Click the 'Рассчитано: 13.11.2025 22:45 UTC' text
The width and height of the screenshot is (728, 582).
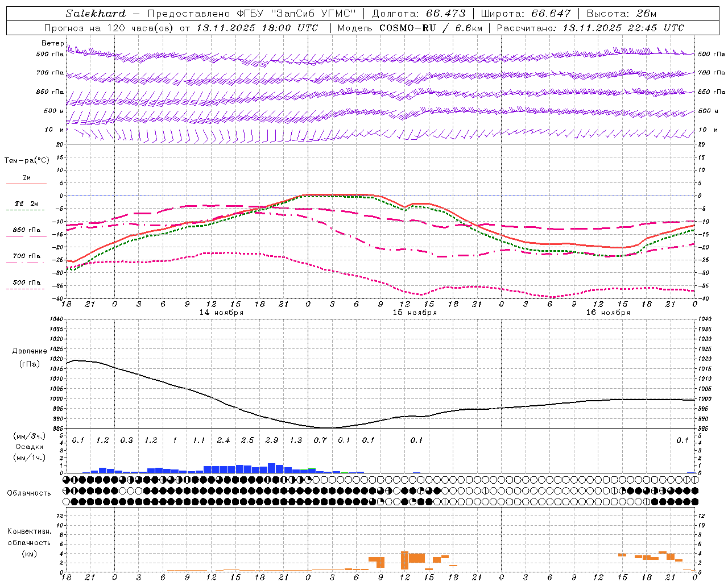click(x=590, y=28)
